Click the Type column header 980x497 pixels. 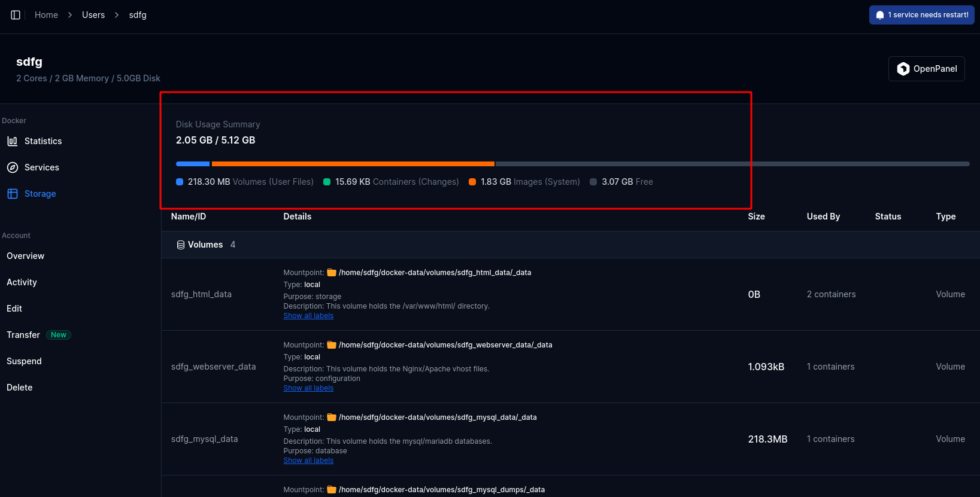click(946, 217)
